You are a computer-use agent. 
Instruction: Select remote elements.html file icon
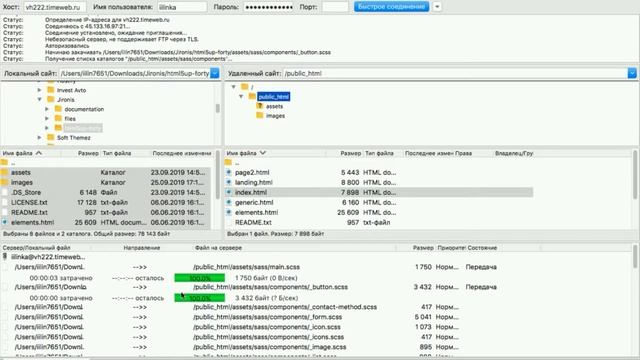(229, 212)
